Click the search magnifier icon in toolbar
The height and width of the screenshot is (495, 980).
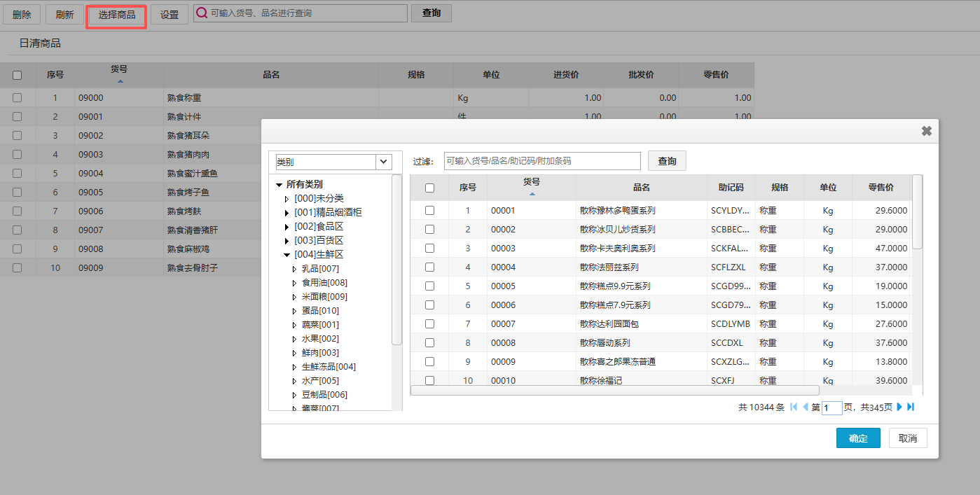202,13
